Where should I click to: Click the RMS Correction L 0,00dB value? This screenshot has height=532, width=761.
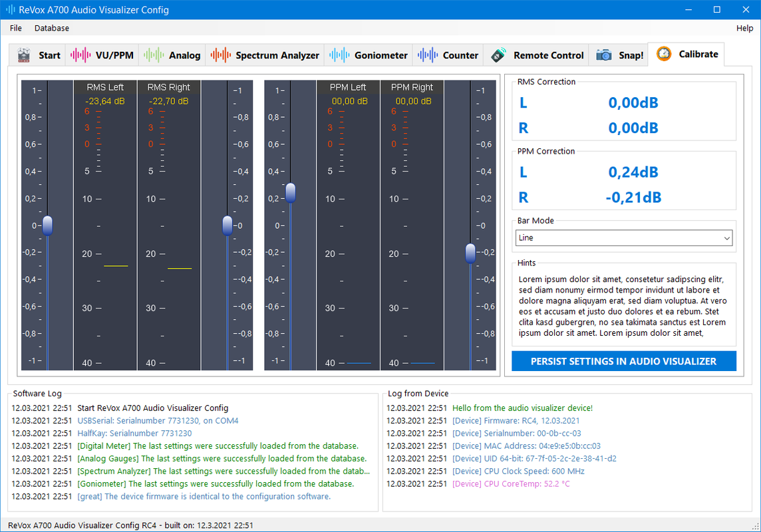[633, 103]
